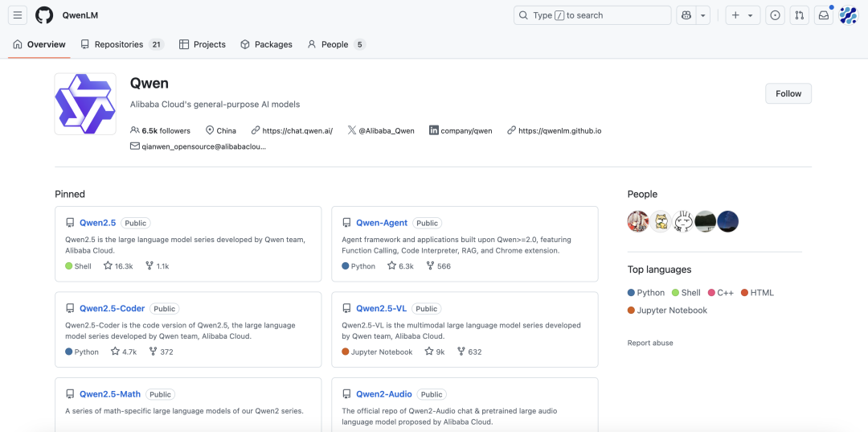This screenshot has height=432, width=868.
Task: View Qwen2.5-VL stargazers 9k
Action: (435, 352)
